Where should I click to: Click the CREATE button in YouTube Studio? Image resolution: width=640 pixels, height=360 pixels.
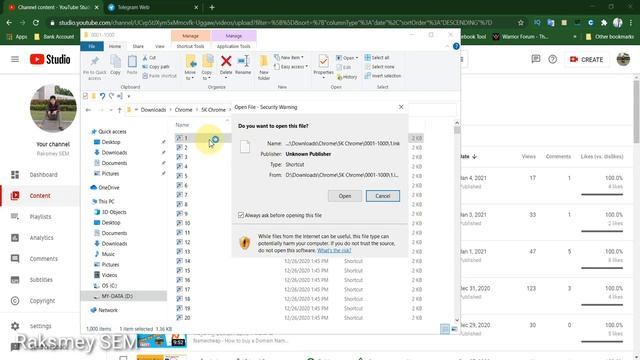pos(587,60)
